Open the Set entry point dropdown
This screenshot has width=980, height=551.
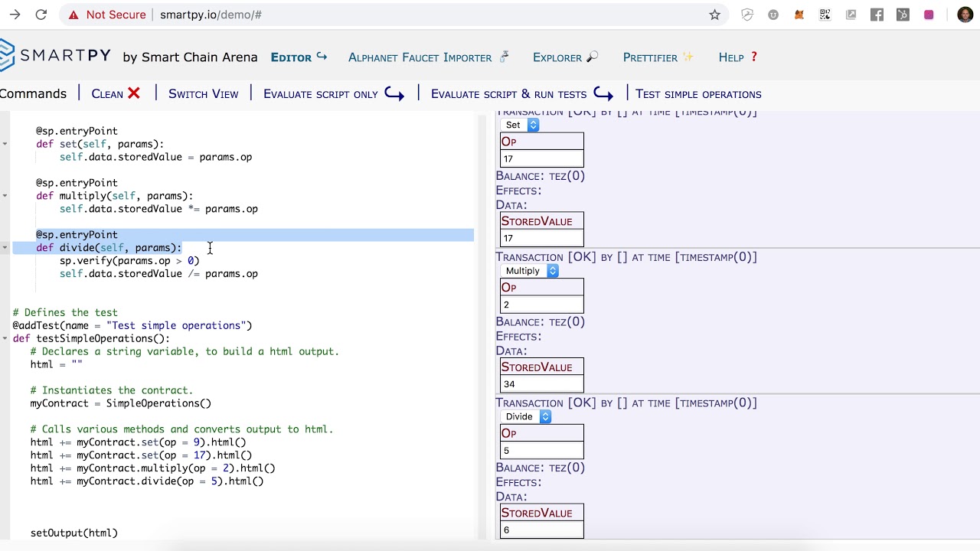coord(520,125)
